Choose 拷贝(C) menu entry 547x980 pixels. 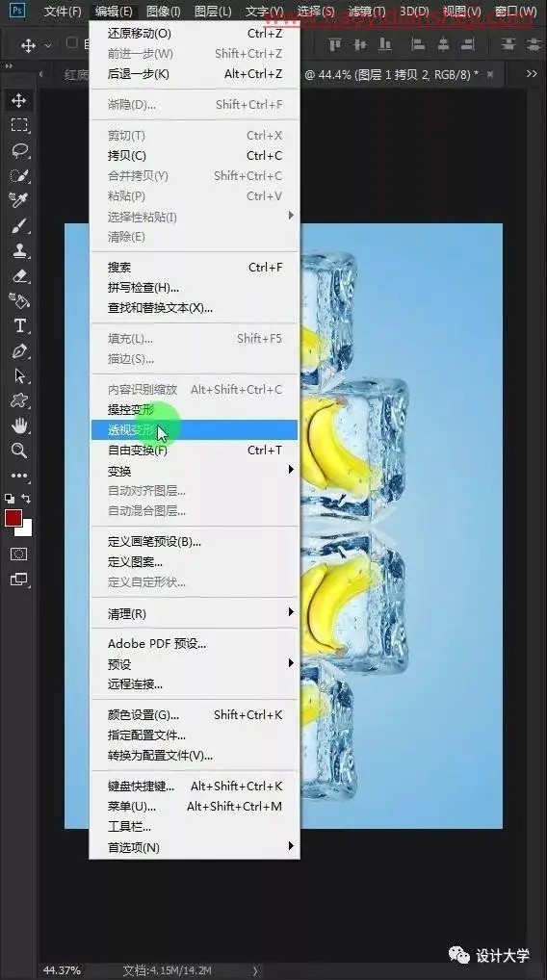[x=195, y=155]
